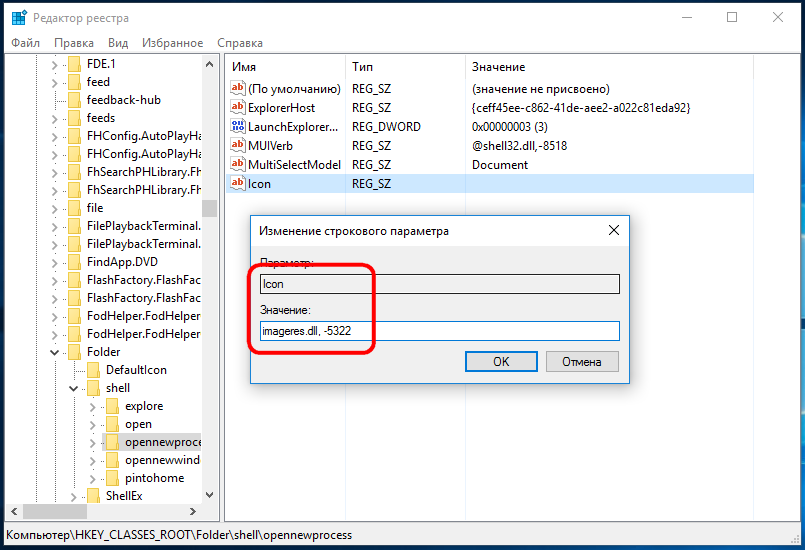Click the @shell32.dll,-8518 value cell
The width and height of the screenshot is (805, 550).
coord(520,145)
